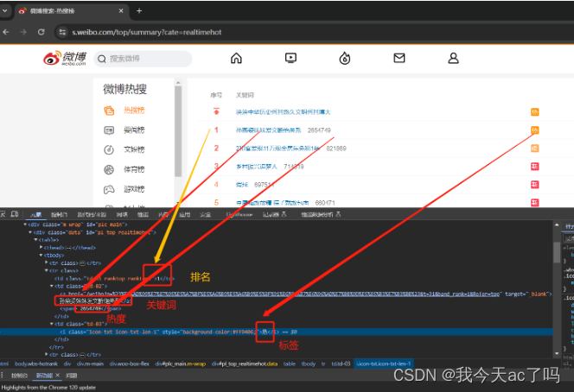This screenshot has width=574, height=392.
Task: Activate the DevTools element inspect picker
Action: tap(3, 214)
